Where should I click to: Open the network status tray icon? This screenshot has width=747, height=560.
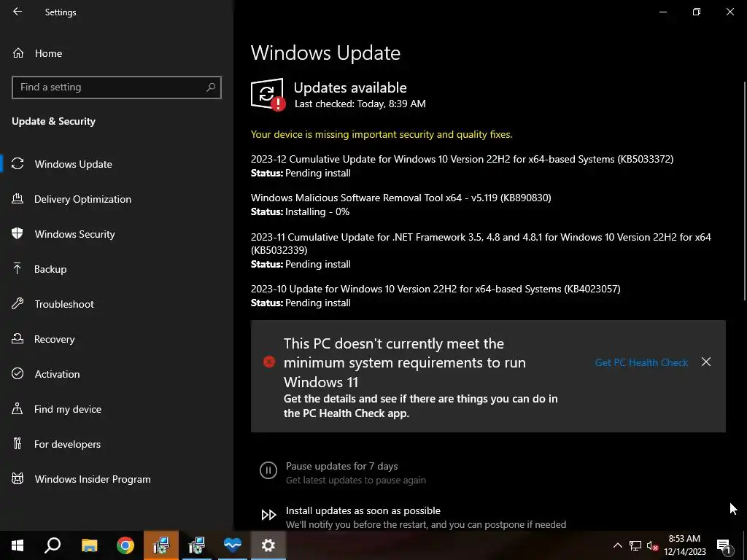pos(635,545)
